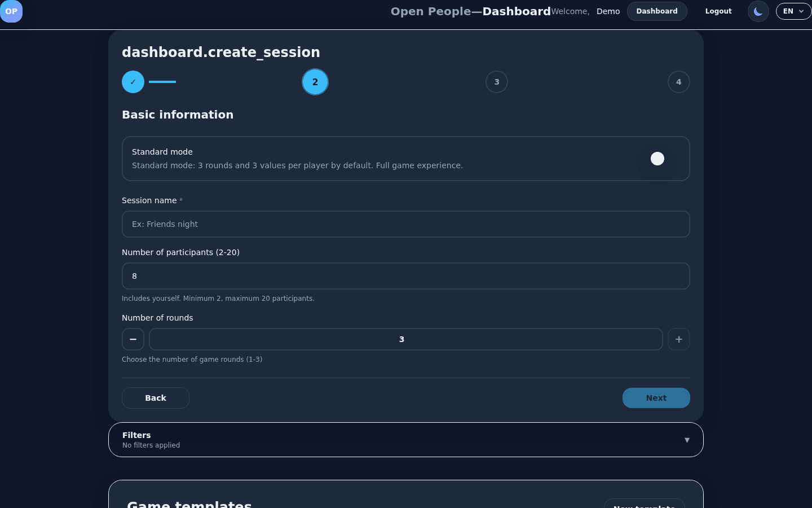Click Logout in the top bar

pyautogui.click(x=718, y=11)
